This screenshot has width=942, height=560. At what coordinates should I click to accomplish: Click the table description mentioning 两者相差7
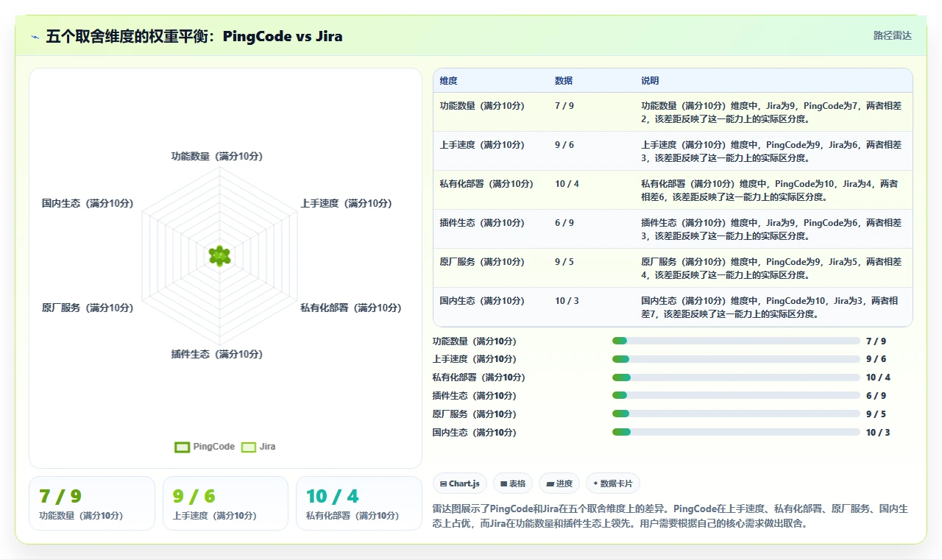770,308
